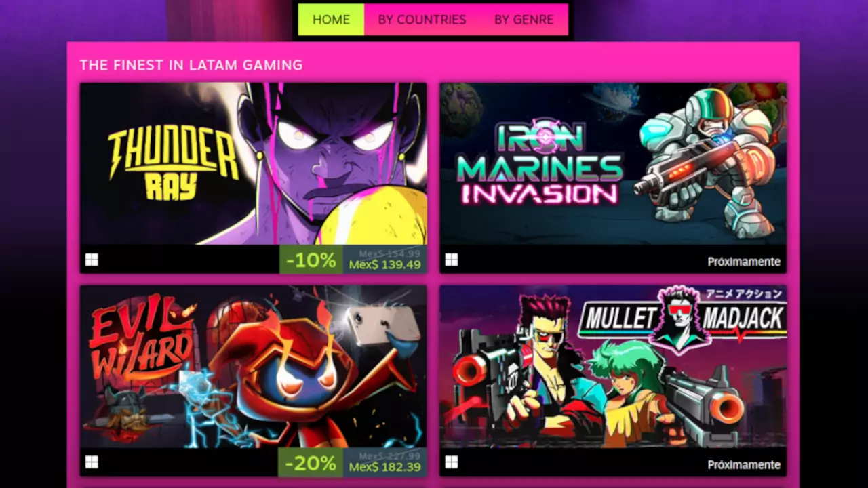Open the Iron Marines Invasion banner
868x488 pixels.
[x=613, y=163]
